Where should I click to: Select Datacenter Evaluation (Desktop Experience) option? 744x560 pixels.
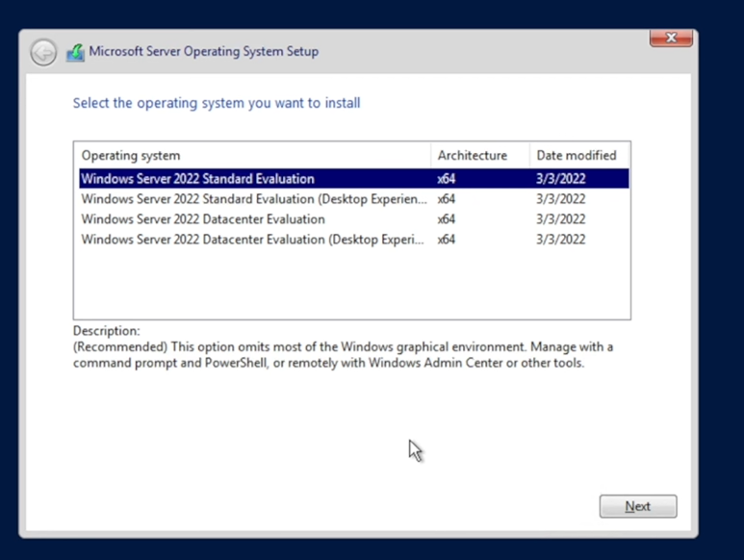tap(354, 240)
